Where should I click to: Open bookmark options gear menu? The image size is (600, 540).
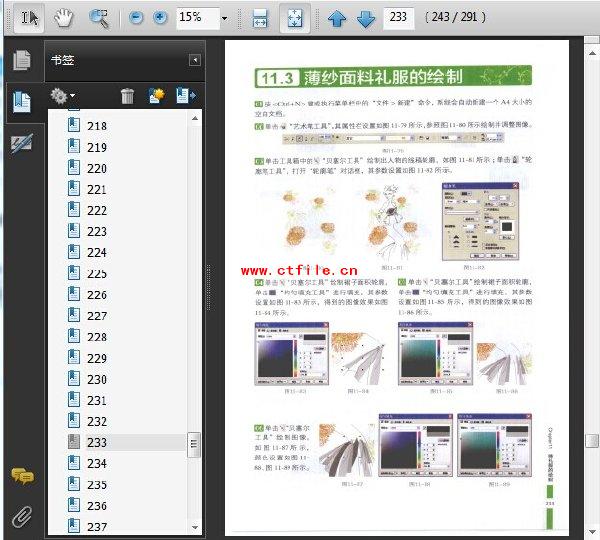click(62, 96)
